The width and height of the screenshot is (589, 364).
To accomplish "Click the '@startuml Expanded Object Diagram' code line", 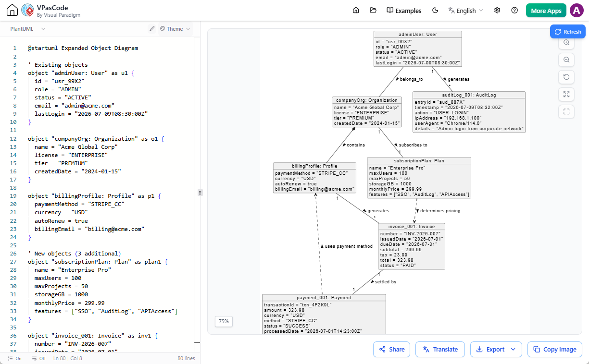I will pos(83,48).
